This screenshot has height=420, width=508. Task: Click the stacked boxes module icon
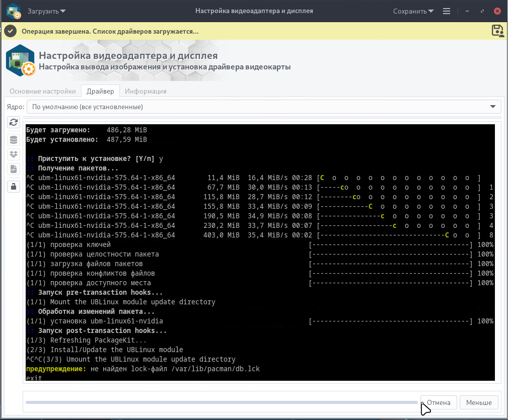click(13, 154)
